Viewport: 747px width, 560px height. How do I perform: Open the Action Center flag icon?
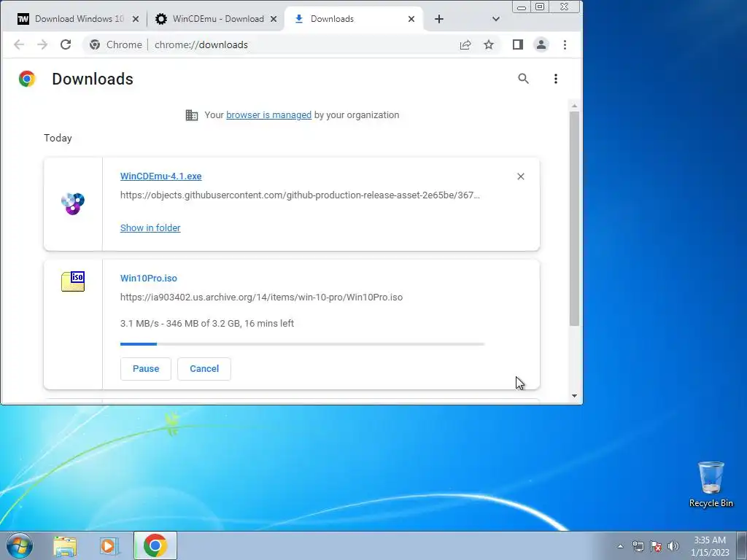(656, 546)
